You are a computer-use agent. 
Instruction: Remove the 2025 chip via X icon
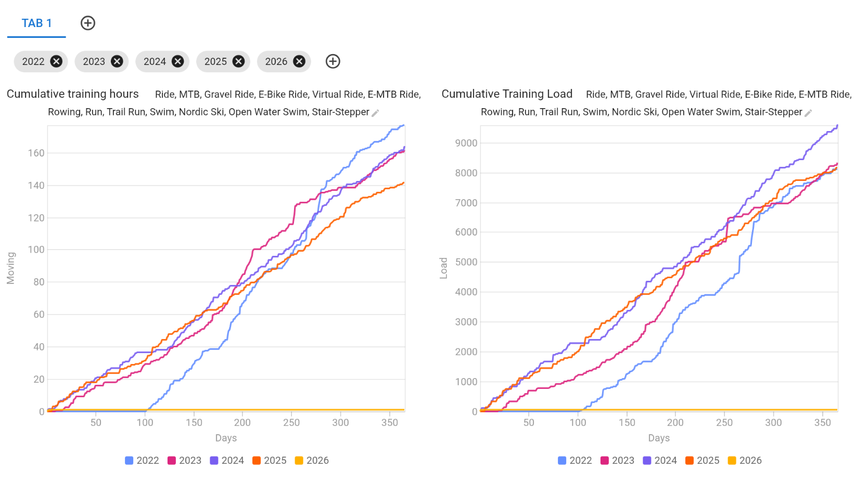[x=238, y=61]
